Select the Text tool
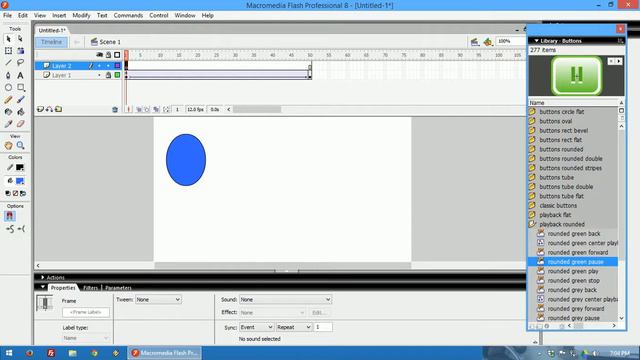The image size is (640, 360). coord(20,76)
